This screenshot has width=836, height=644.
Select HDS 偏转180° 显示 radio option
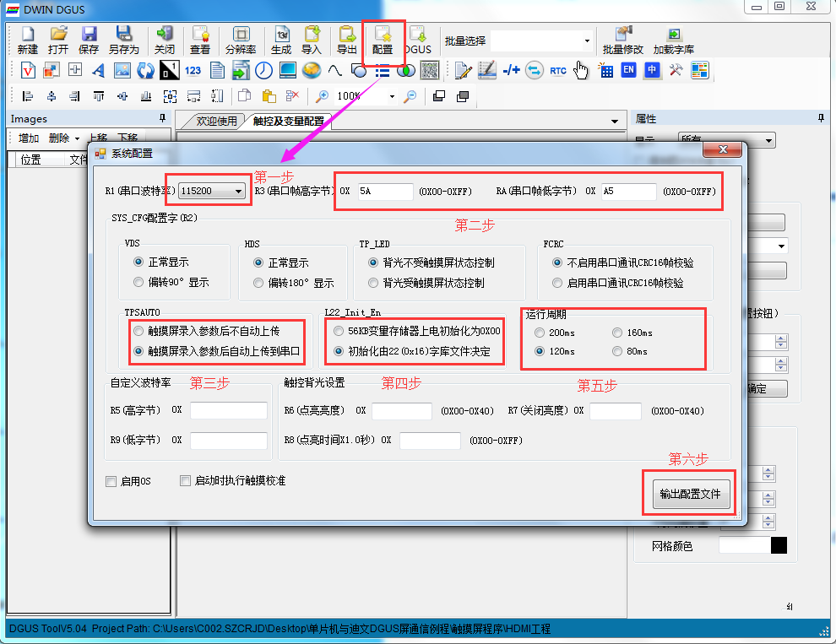[x=258, y=283]
